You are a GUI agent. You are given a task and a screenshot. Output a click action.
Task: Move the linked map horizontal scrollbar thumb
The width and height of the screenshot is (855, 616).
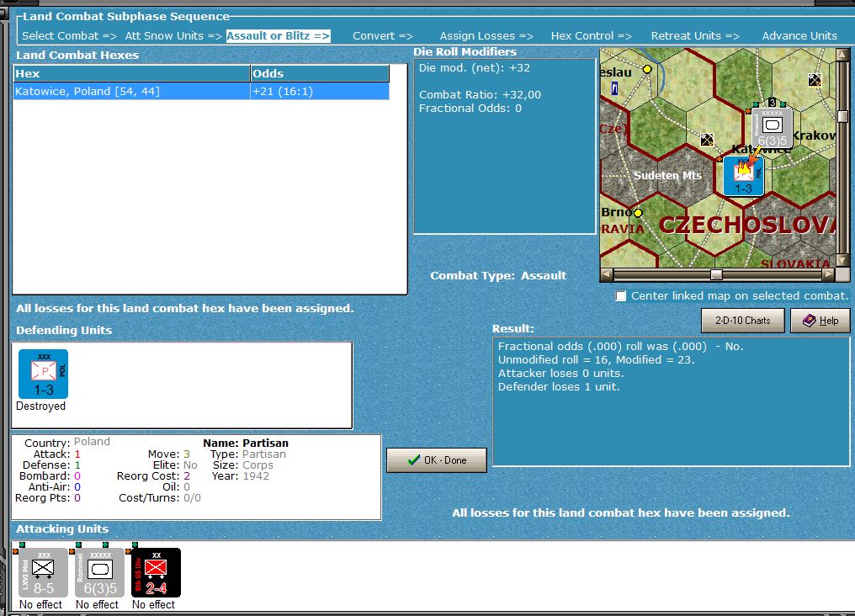pyautogui.click(x=716, y=274)
